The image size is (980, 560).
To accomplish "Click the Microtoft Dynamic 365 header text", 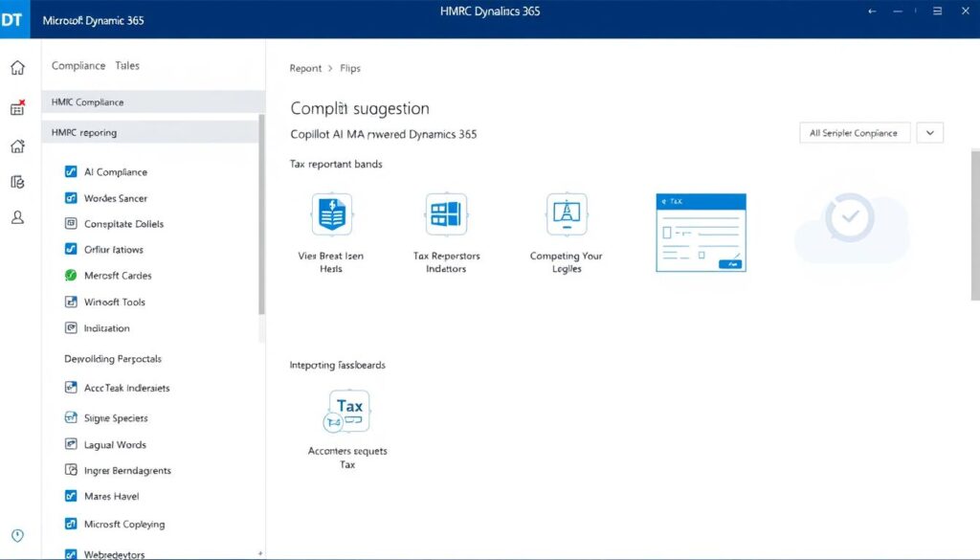I will [93, 20].
